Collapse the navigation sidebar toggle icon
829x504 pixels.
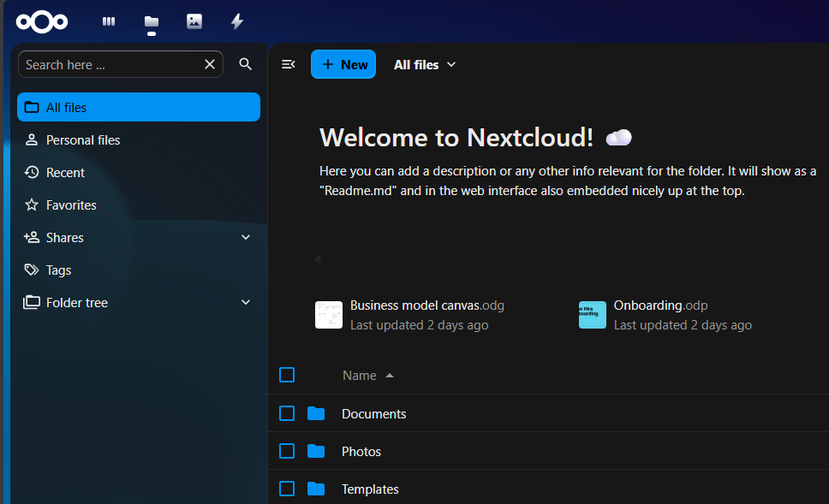[288, 64]
